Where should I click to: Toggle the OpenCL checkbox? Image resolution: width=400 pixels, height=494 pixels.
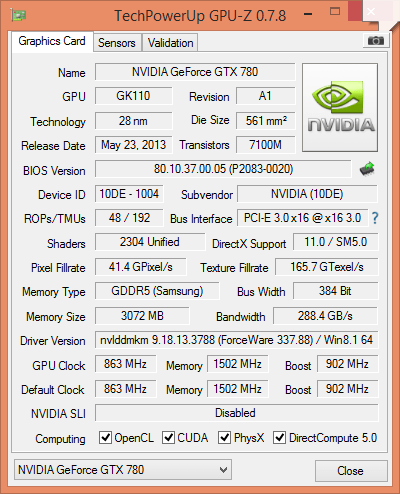coord(105,437)
